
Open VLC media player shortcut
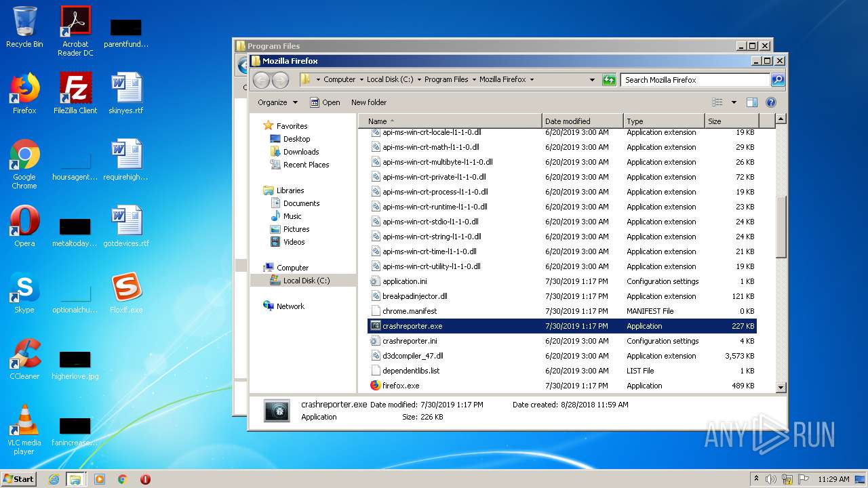coord(24,430)
